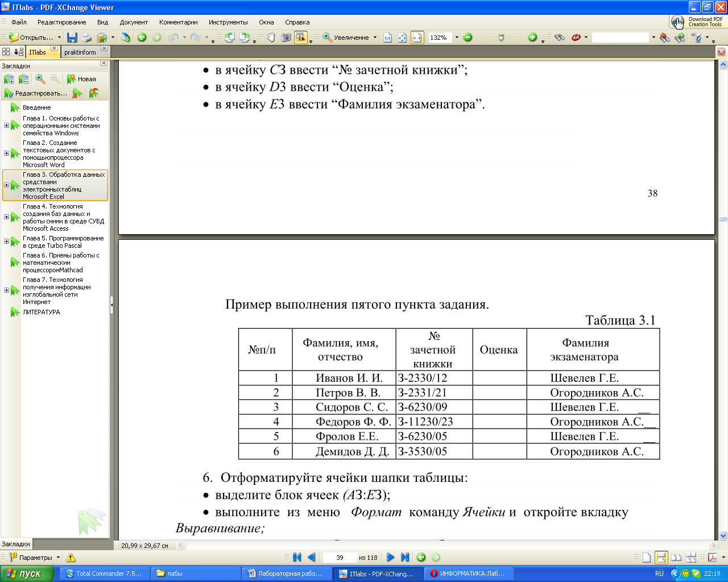728x582 pixels.
Task: Click the Новая bookmark button
Action: click(x=81, y=79)
